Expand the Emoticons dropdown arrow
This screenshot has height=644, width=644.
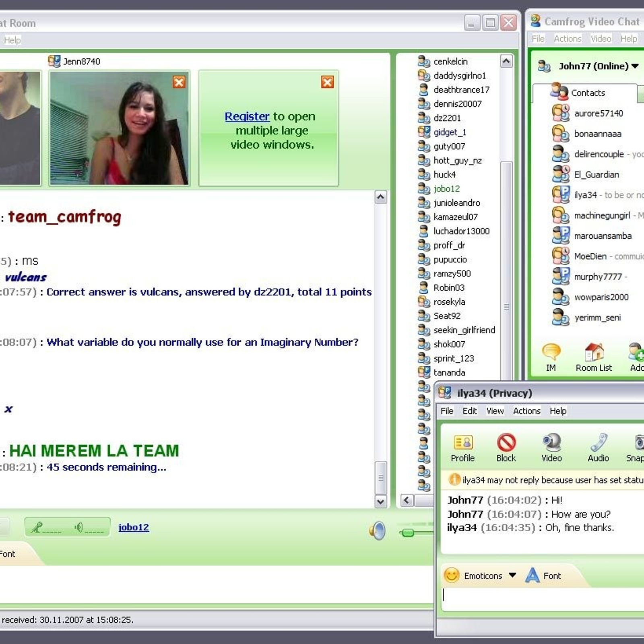[512, 575]
